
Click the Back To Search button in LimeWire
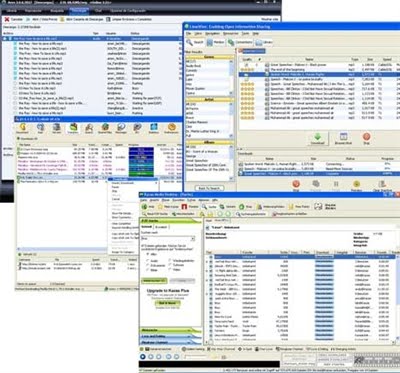click(209, 188)
